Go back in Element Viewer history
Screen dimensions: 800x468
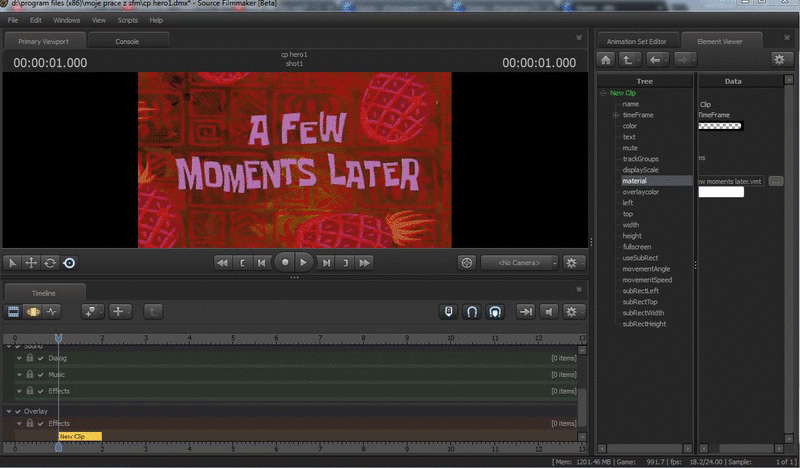pyautogui.click(x=657, y=60)
